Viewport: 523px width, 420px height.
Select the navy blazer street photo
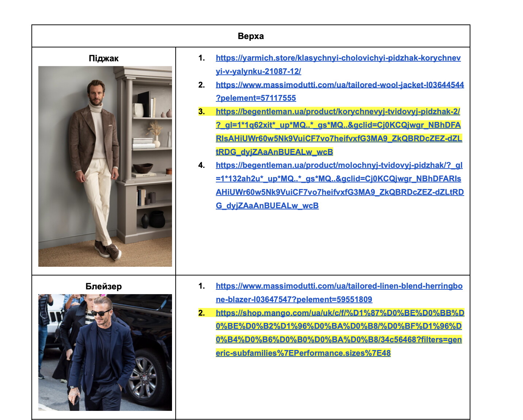pos(105,352)
